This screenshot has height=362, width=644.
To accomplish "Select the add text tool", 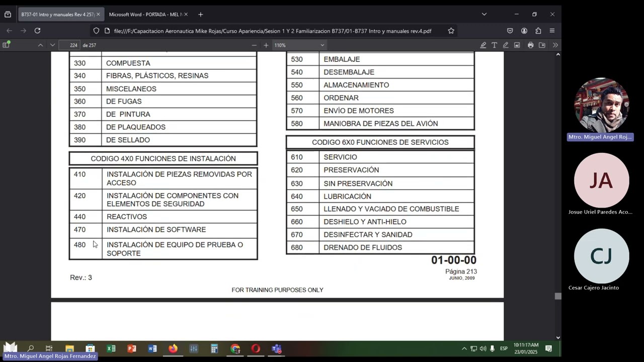I will click(495, 45).
